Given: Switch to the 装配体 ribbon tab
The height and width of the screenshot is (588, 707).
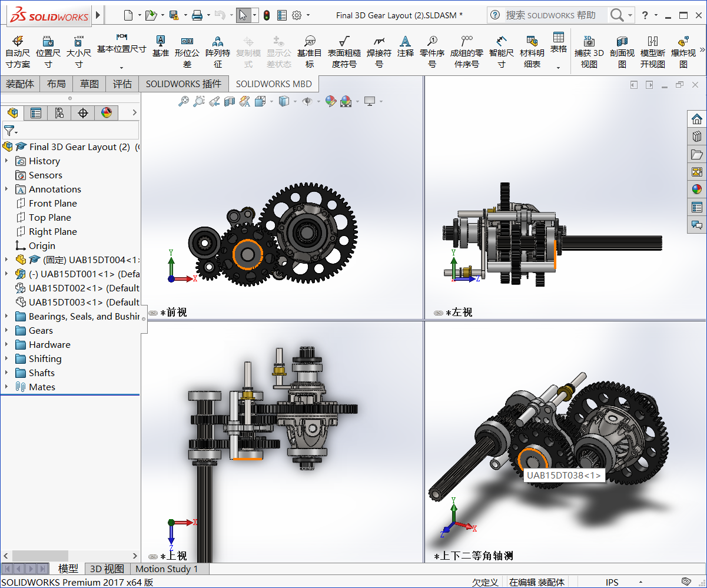Looking at the screenshot, I should (20, 84).
